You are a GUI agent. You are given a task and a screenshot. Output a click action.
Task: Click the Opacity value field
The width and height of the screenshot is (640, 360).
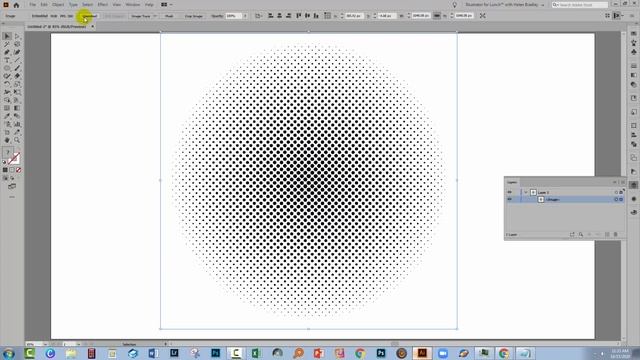[x=233, y=16]
